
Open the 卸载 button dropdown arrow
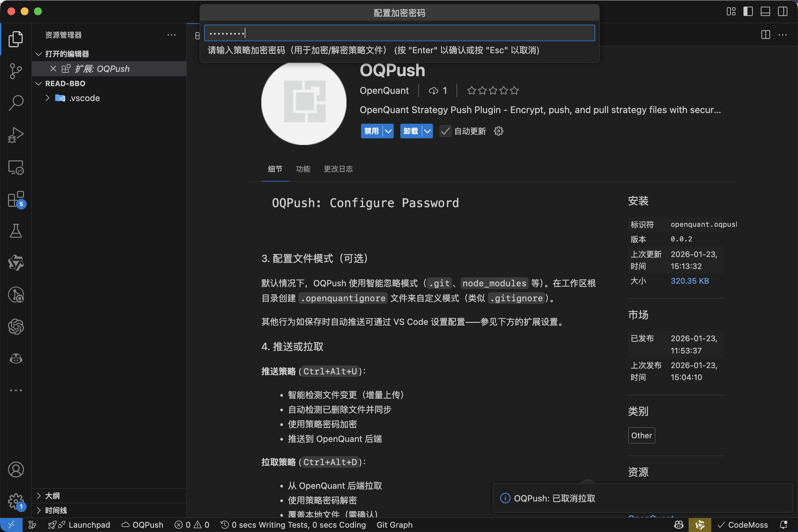pos(427,131)
